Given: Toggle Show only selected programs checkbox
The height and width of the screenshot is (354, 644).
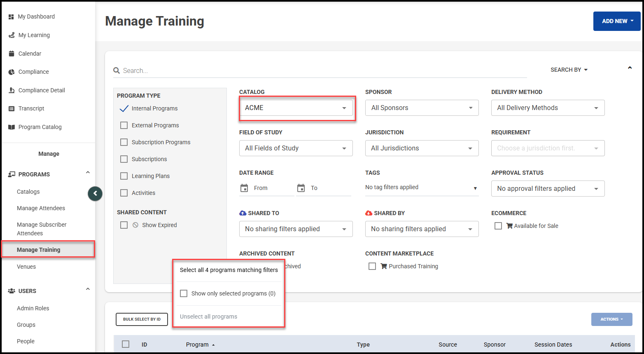Looking at the screenshot, I should pos(184,293).
